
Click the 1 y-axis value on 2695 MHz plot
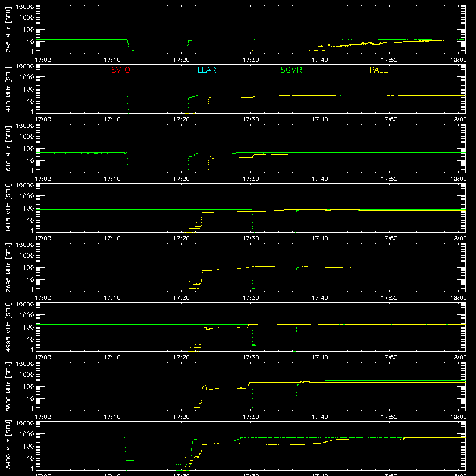pos(32,290)
